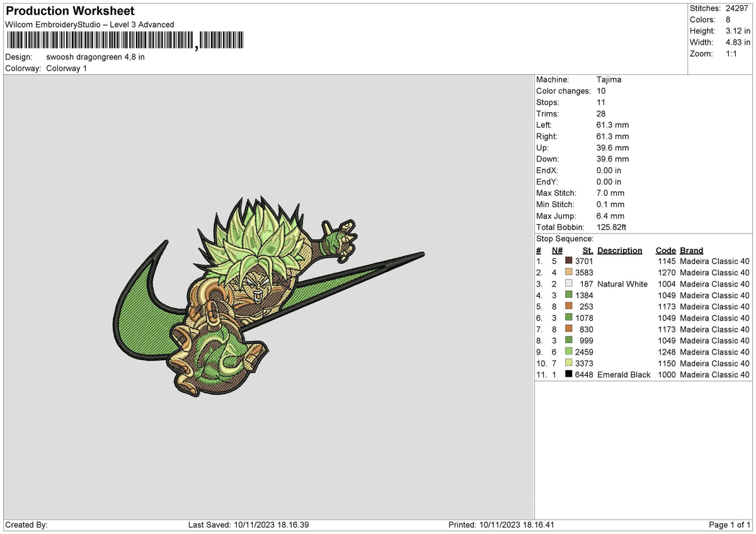Select the green swatch with 1384 stitches
The width and height of the screenshot is (756, 534).
click(569, 295)
